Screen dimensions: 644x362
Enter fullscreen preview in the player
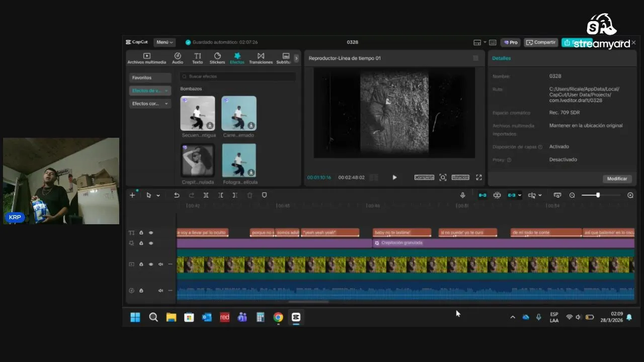click(479, 177)
